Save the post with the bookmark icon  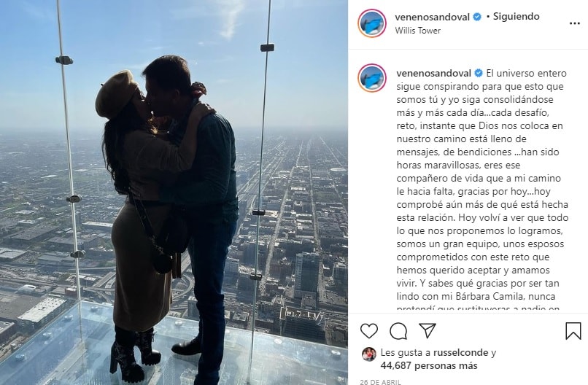click(573, 331)
